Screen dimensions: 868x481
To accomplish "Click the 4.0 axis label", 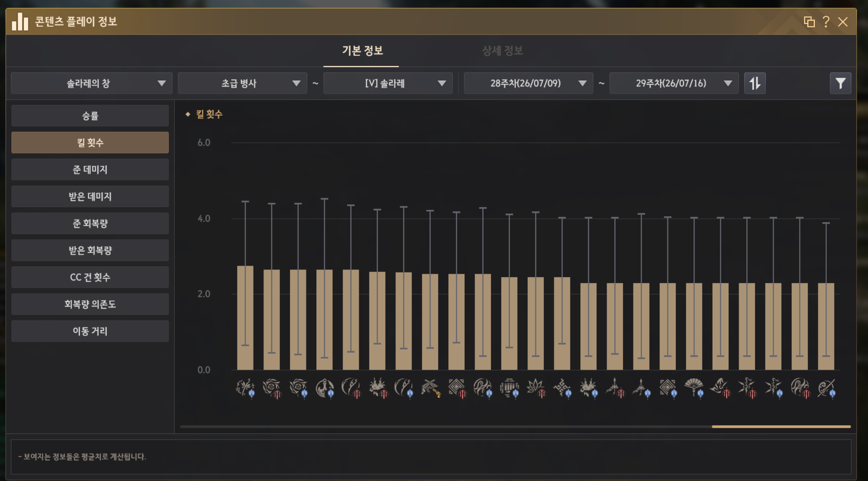I will click(204, 218).
